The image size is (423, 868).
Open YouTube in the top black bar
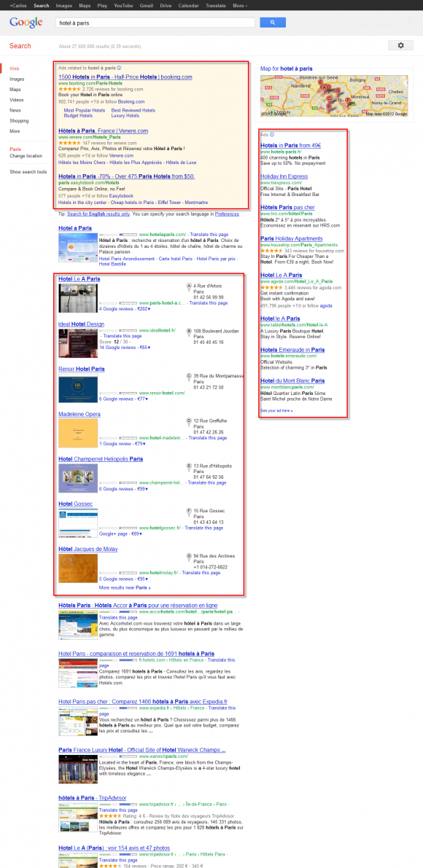pos(123,5)
